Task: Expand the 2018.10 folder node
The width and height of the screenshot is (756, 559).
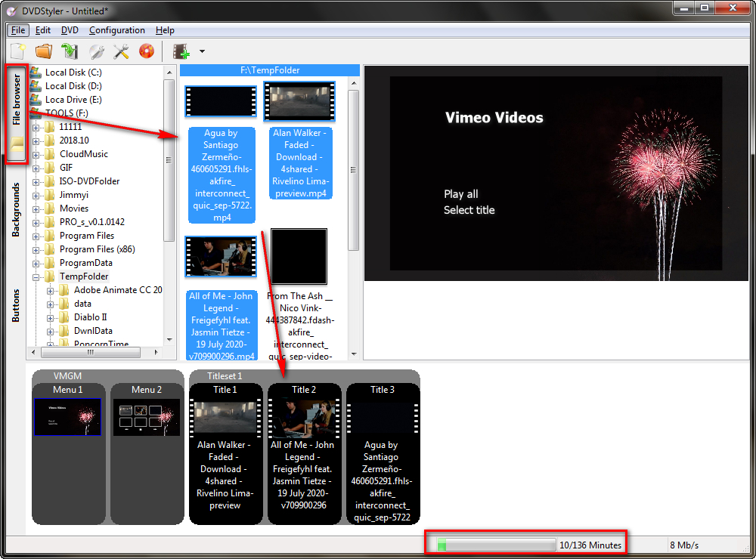Action: [x=36, y=141]
